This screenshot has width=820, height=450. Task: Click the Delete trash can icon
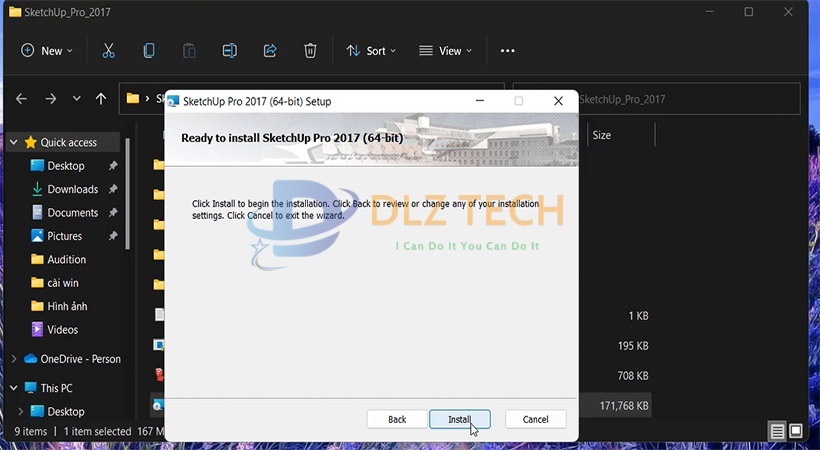311,51
